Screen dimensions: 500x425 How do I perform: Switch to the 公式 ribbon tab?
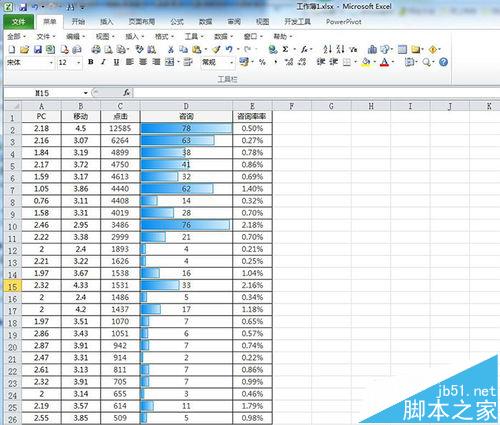[x=177, y=22]
